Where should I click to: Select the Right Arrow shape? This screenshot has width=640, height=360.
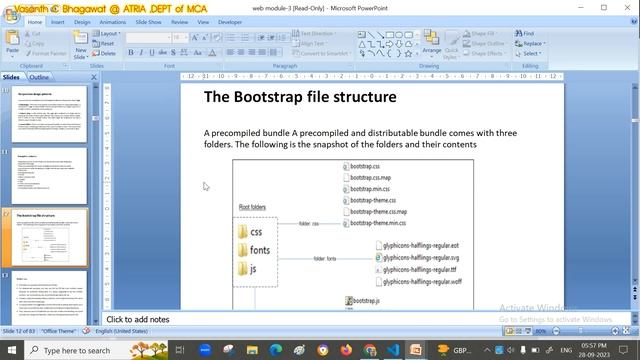tap(390, 44)
